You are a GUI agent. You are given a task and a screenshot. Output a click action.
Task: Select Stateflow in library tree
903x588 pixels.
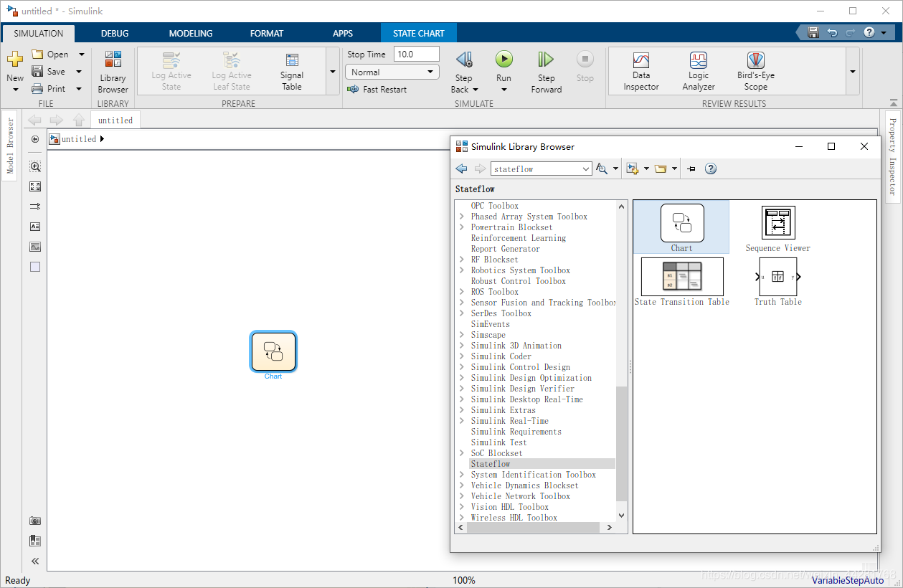(x=491, y=464)
